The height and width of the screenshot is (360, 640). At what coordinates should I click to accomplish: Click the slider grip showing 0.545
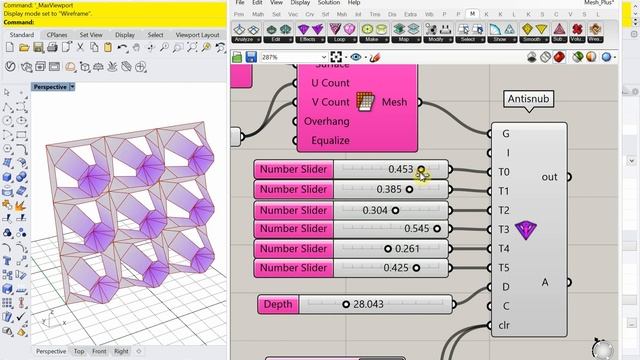pos(437,229)
